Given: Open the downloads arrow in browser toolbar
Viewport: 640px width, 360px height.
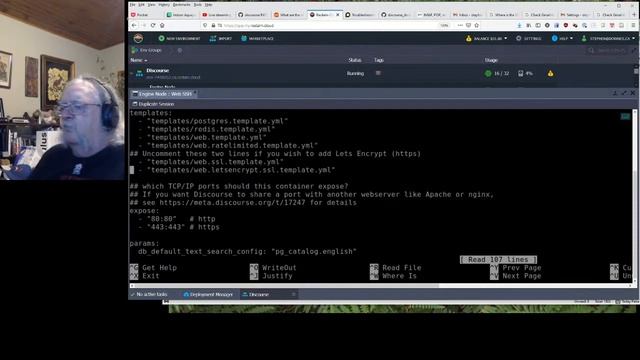Looking at the screenshot, I should pos(519,25).
